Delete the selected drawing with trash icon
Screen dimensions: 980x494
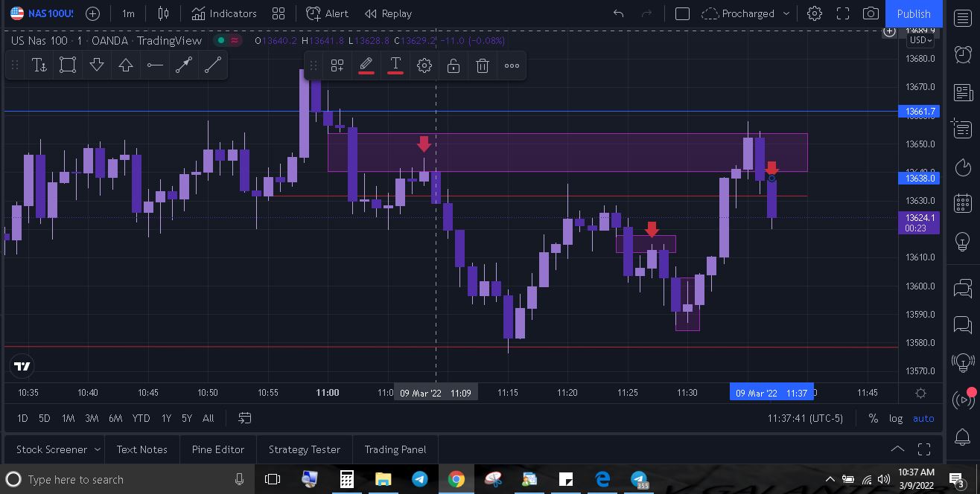[483, 65]
